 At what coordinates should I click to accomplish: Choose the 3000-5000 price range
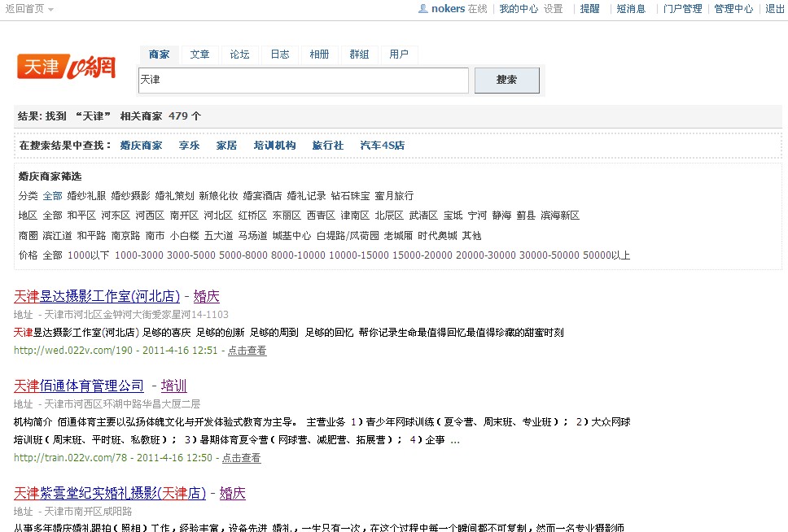[x=191, y=255]
